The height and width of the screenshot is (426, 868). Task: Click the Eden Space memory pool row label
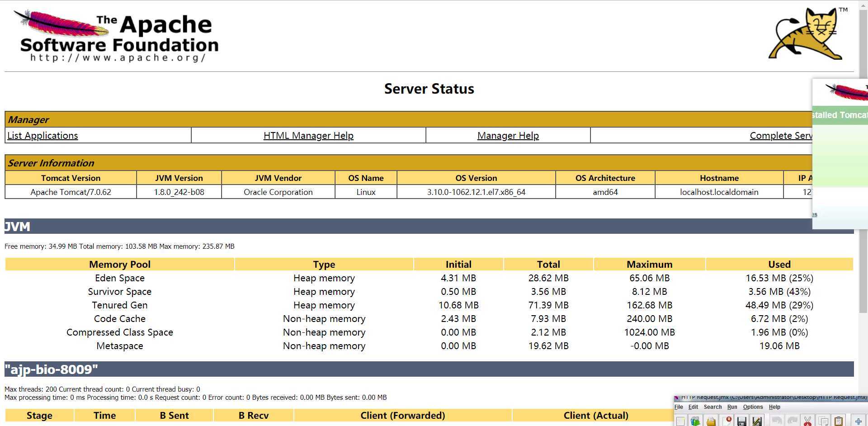click(x=120, y=278)
